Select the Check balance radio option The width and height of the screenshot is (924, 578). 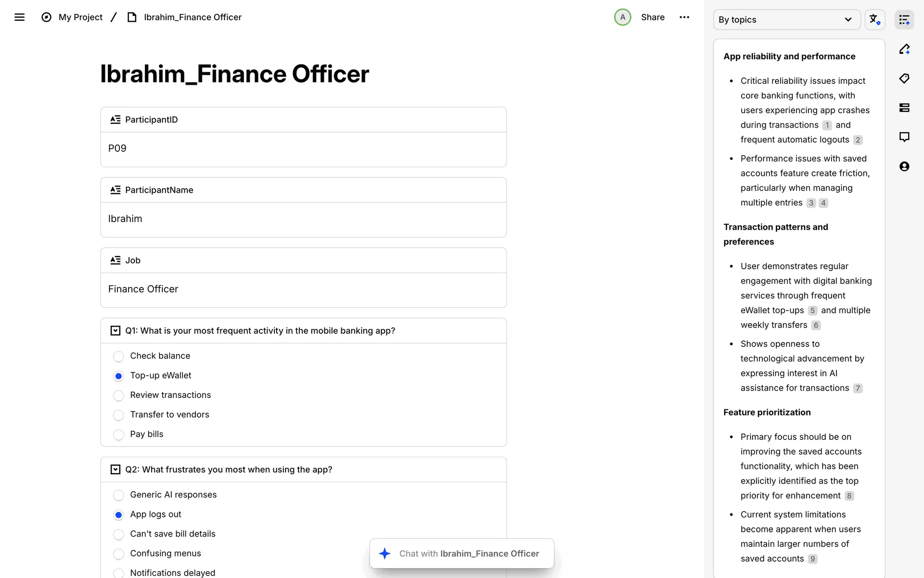[118, 356]
